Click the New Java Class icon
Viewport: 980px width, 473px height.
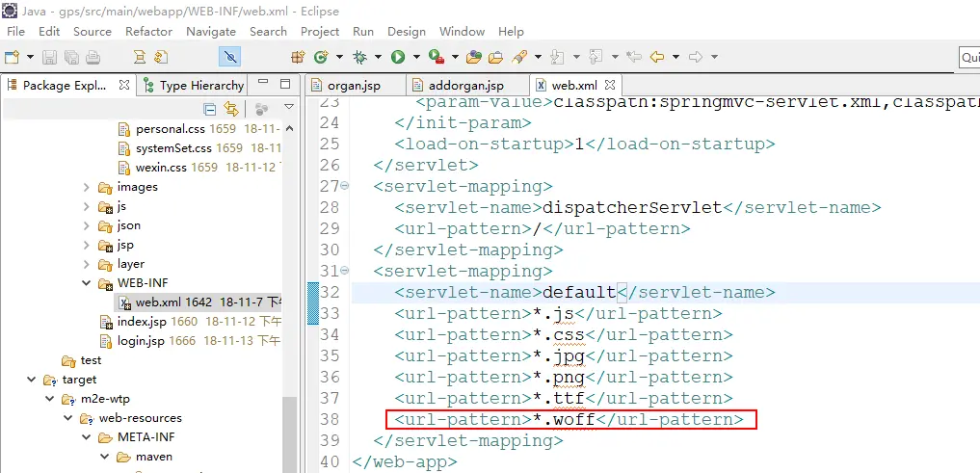tap(321, 58)
